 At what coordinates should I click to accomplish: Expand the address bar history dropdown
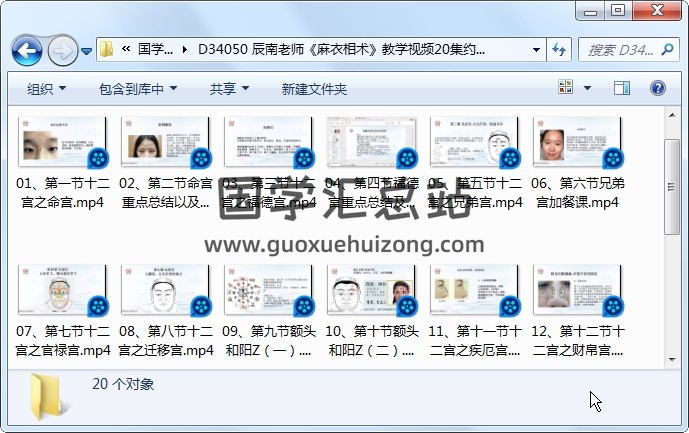537,49
